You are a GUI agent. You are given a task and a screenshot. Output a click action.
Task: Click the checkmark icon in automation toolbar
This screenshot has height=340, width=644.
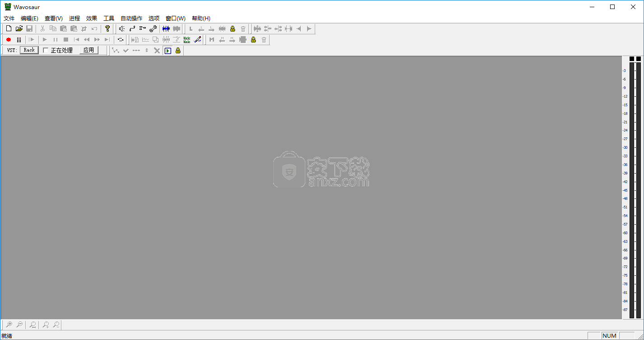pyautogui.click(x=126, y=51)
